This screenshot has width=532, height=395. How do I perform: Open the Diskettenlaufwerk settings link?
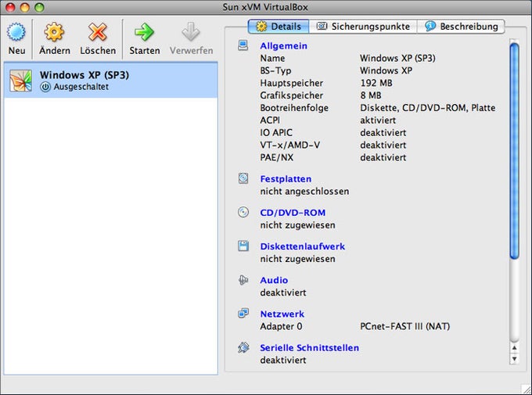coord(303,246)
